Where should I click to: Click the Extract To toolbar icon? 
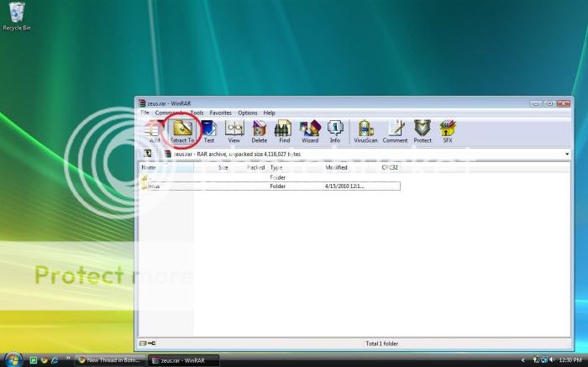coord(182,130)
